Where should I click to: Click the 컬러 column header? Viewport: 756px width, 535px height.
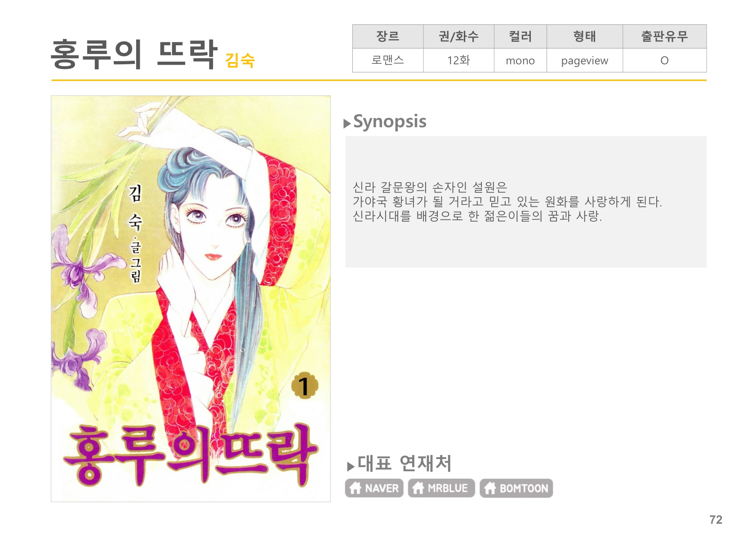coord(520,36)
